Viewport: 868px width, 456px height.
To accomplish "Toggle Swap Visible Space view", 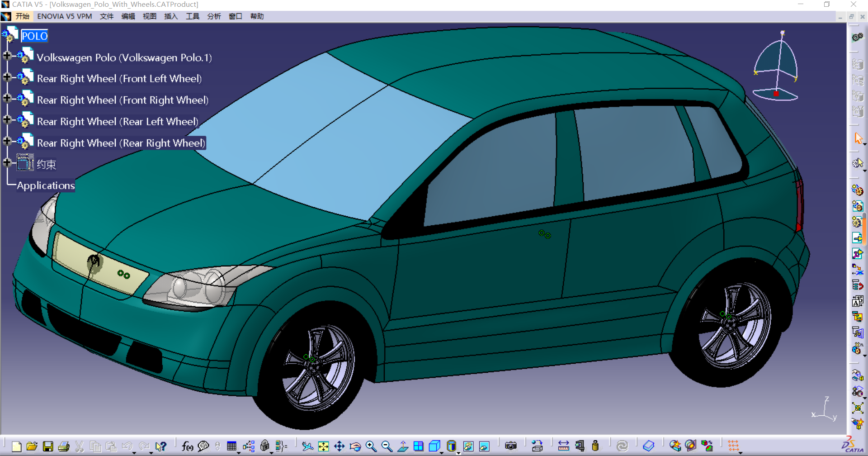I will (484, 446).
